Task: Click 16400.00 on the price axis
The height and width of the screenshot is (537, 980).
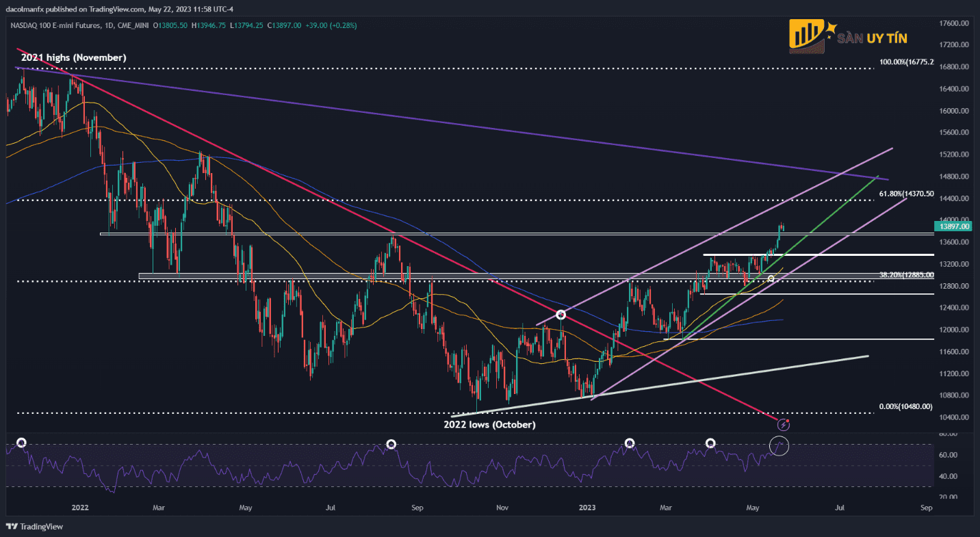Action: (954, 89)
